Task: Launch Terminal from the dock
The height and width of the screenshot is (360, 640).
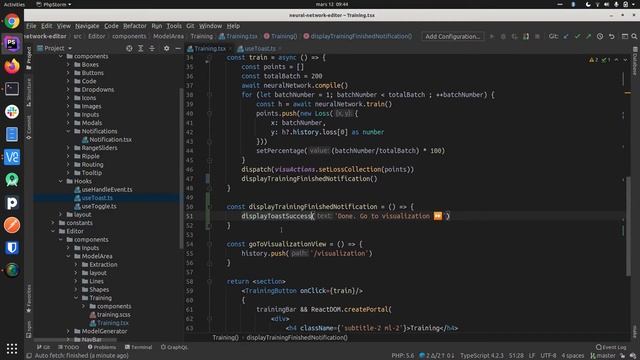Action: (12, 89)
